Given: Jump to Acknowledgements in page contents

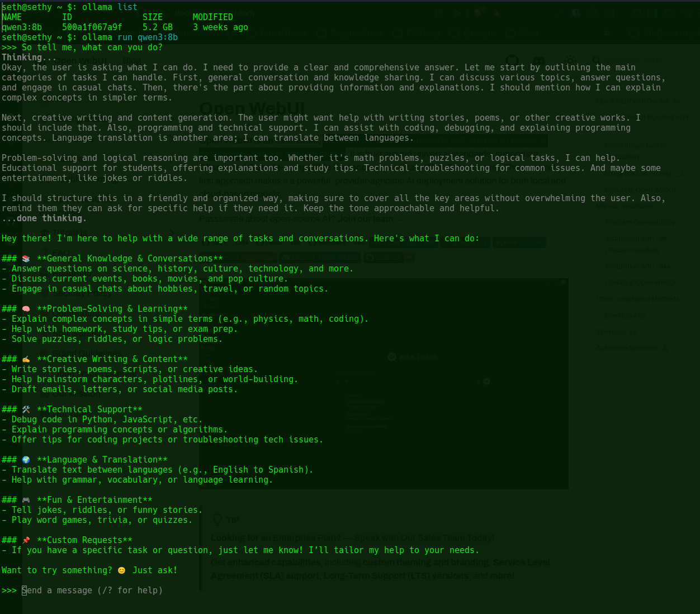Looking at the screenshot, I should [632, 348].
